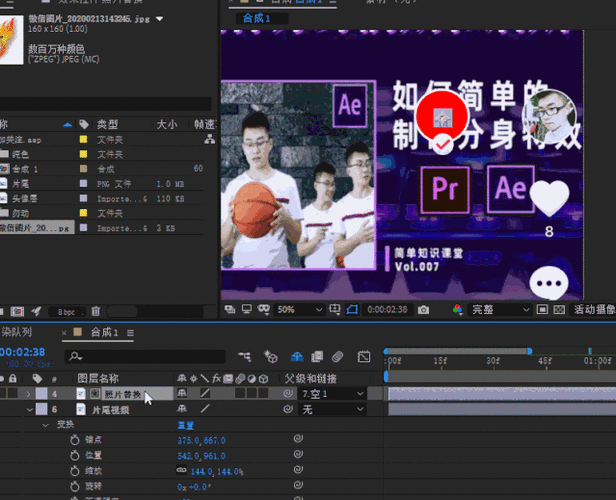Open the timeline panel menu icon

coord(130,333)
